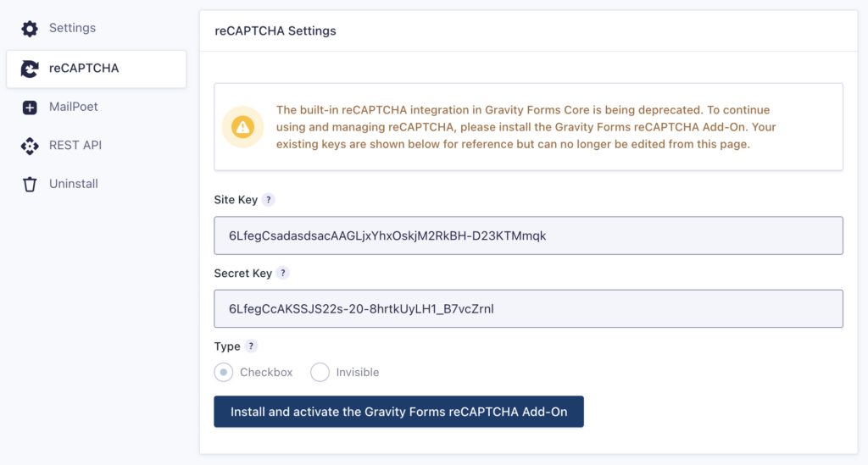Install and activate the Gravity Forms reCAPTCHA Add-On
The width and height of the screenshot is (868, 465).
(x=398, y=412)
